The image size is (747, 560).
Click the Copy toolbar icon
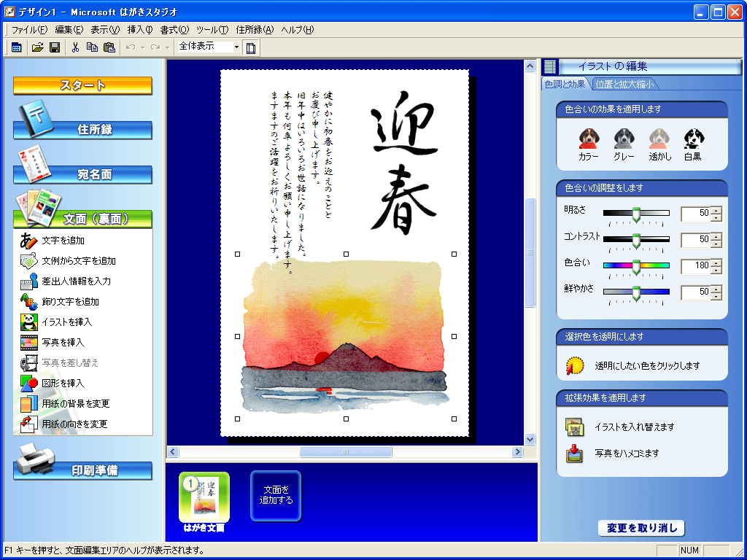92,47
